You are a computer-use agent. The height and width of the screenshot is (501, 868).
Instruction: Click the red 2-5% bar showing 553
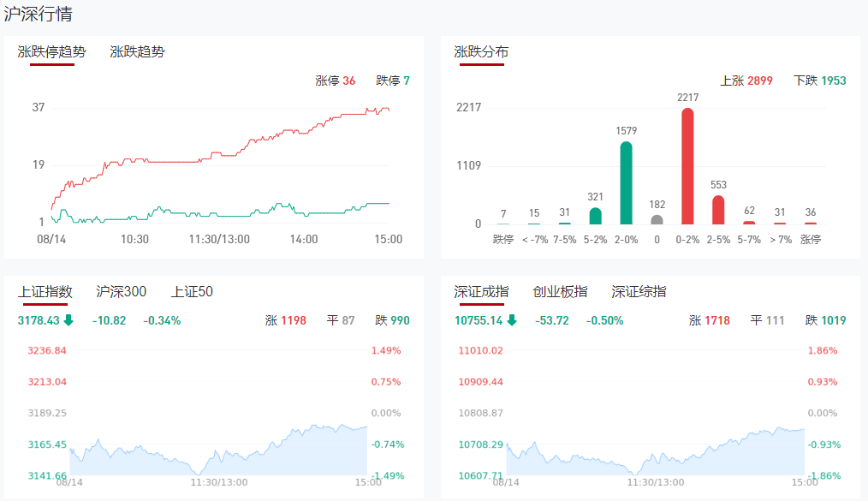(718, 210)
